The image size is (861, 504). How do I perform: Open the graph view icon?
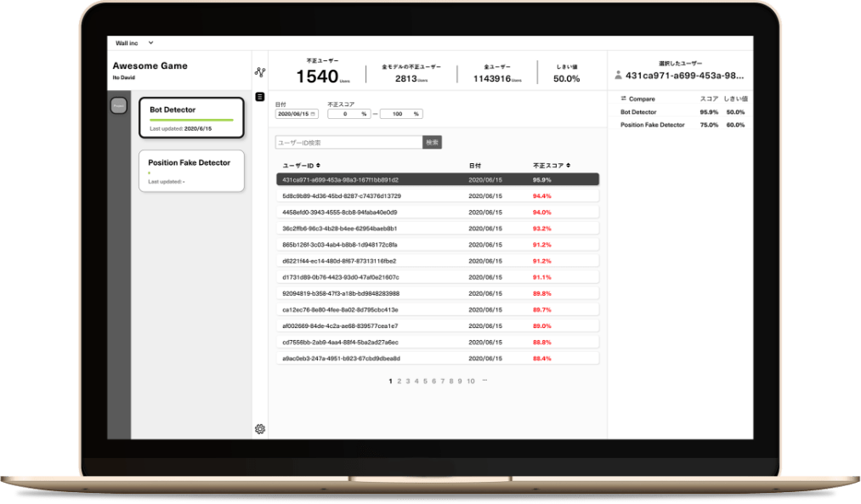pos(260,72)
